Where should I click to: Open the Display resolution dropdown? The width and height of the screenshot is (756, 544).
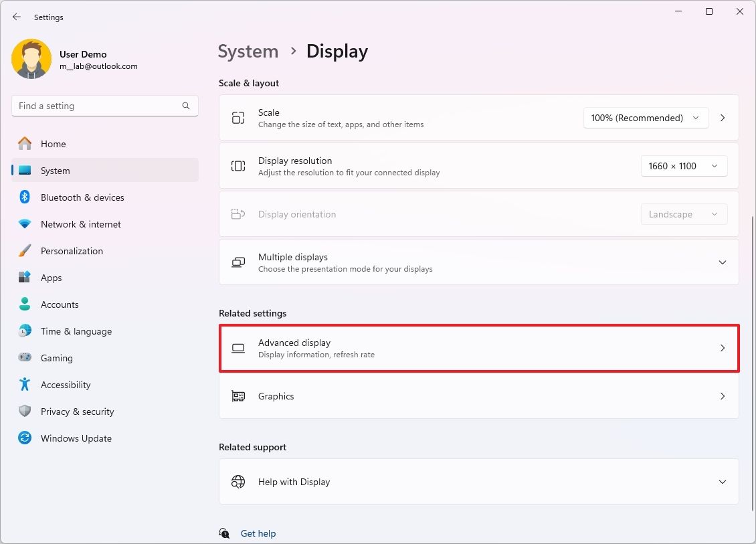[683, 165]
